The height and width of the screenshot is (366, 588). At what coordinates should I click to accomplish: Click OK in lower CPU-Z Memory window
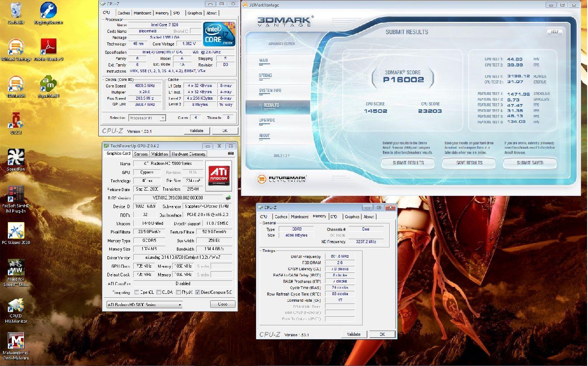(382, 334)
